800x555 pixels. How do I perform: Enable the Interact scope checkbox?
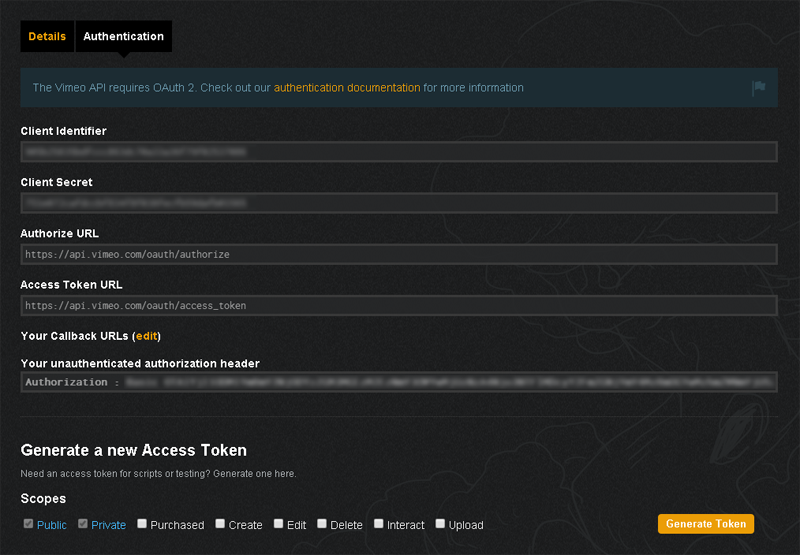coord(379,523)
